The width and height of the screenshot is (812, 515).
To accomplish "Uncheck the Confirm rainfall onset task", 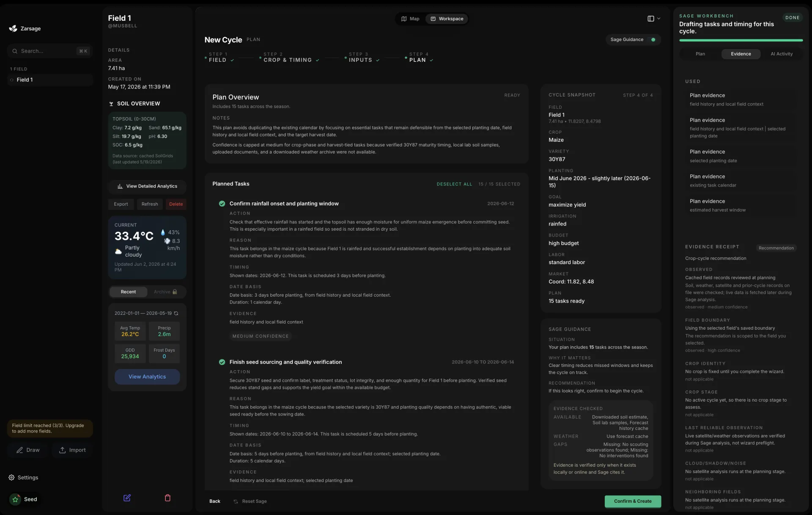I will 222,204.
